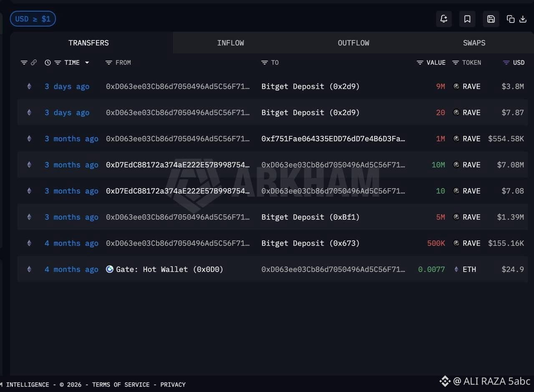Open Bitget Deposit (0x2d9) in the $3.8M row

[310, 86]
